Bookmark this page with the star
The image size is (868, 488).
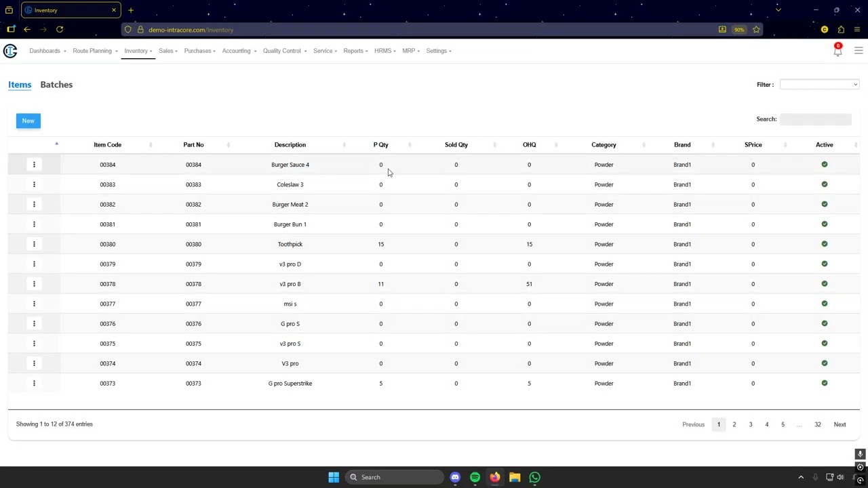756,29
